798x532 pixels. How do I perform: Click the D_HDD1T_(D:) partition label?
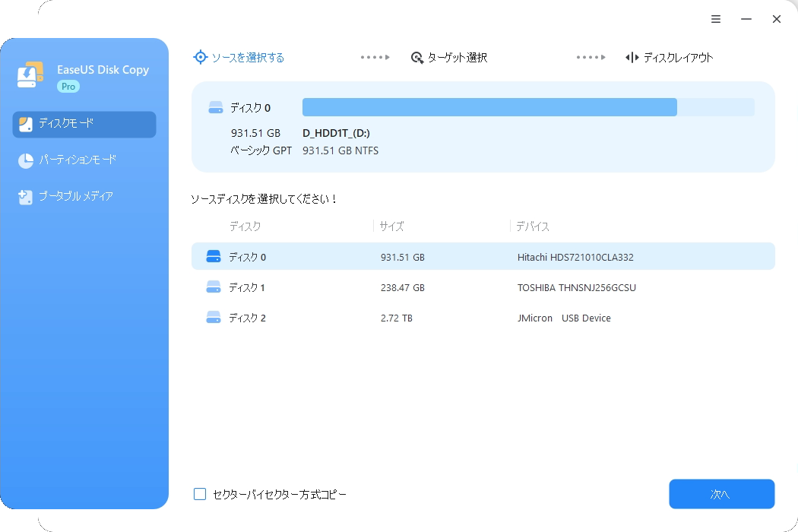(336, 133)
